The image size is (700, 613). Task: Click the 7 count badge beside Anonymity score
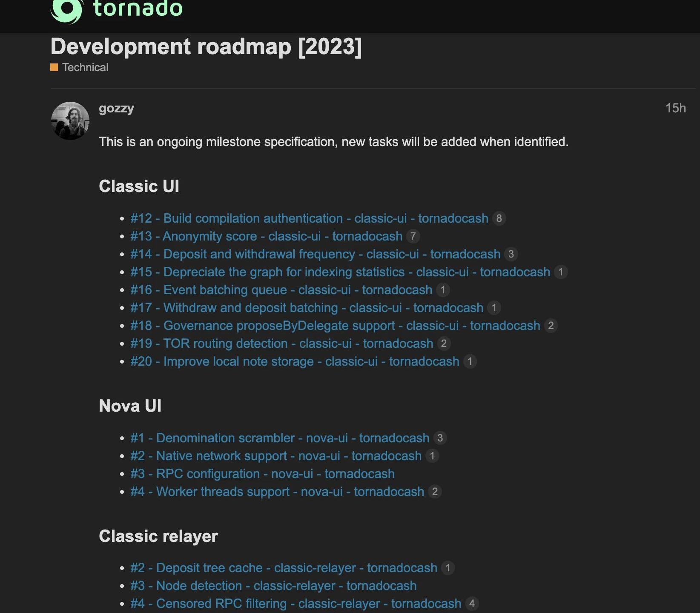coord(413,236)
